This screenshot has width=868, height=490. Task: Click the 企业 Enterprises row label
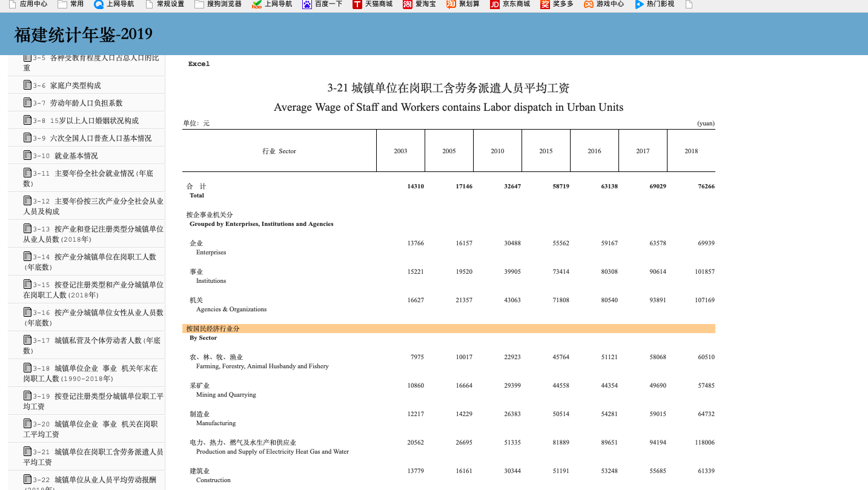tap(208, 248)
